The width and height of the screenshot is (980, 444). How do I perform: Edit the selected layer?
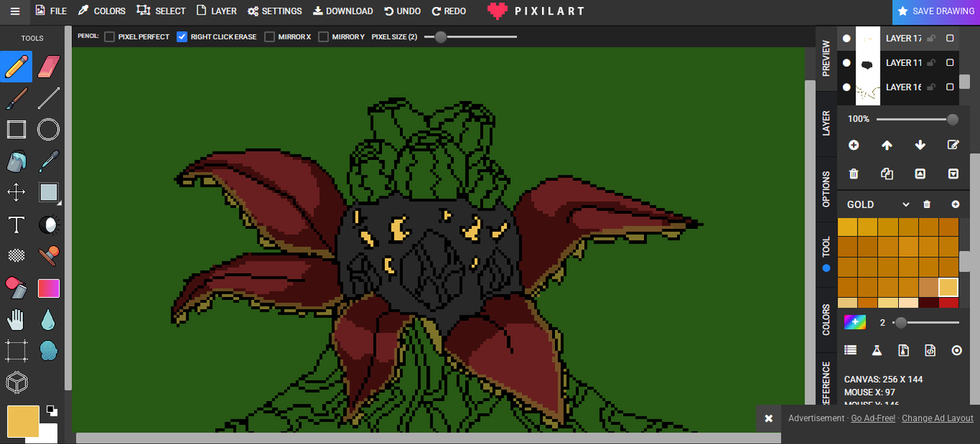click(953, 145)
